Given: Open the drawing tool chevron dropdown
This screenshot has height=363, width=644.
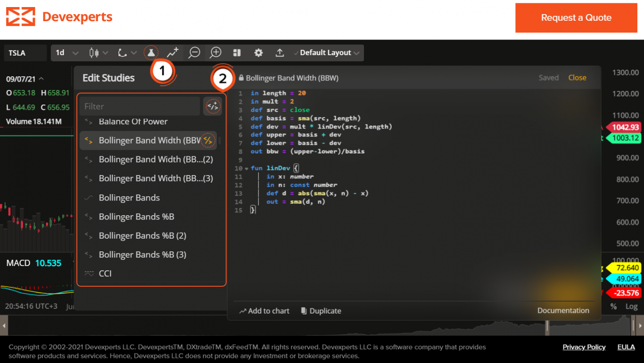Looking at the screenshot, I should [134, 52].
